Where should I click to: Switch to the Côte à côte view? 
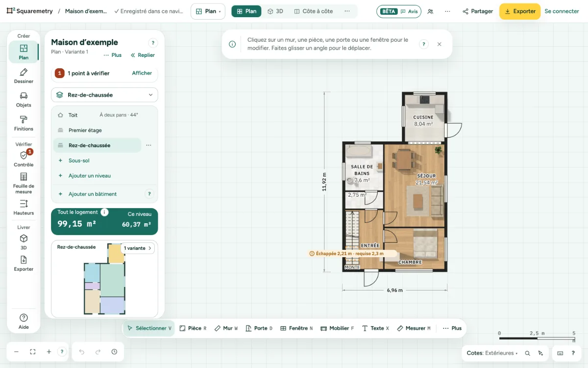tap(314, 11)
